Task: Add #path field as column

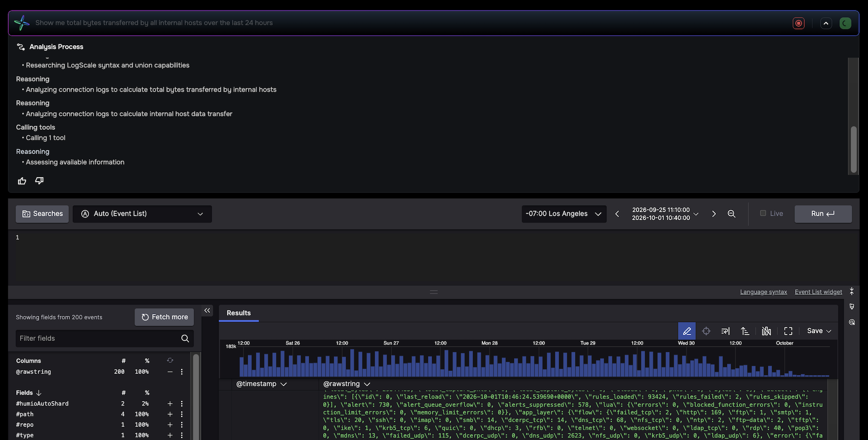Action: click(x=170, y=414)
